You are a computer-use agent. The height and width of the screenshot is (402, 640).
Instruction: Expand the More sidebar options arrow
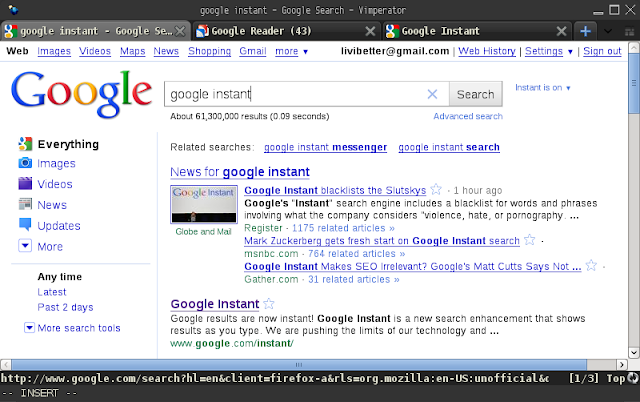[25, 246]
